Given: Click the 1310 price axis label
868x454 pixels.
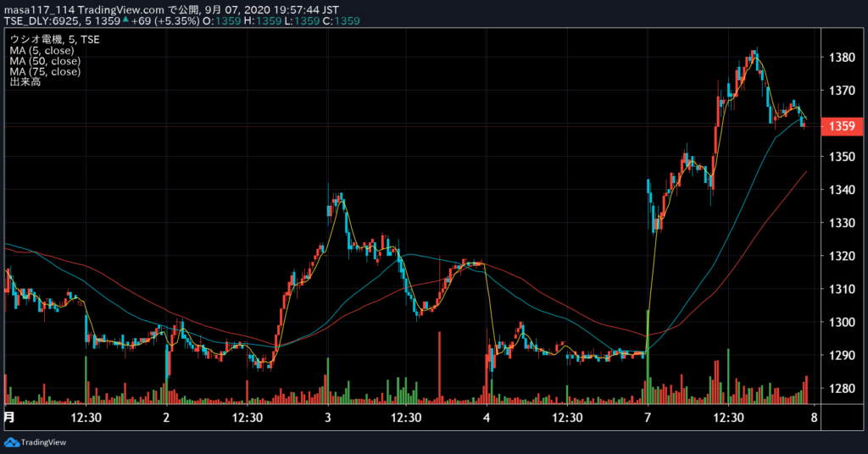Looking at the screenshot, I should point(842,289).
